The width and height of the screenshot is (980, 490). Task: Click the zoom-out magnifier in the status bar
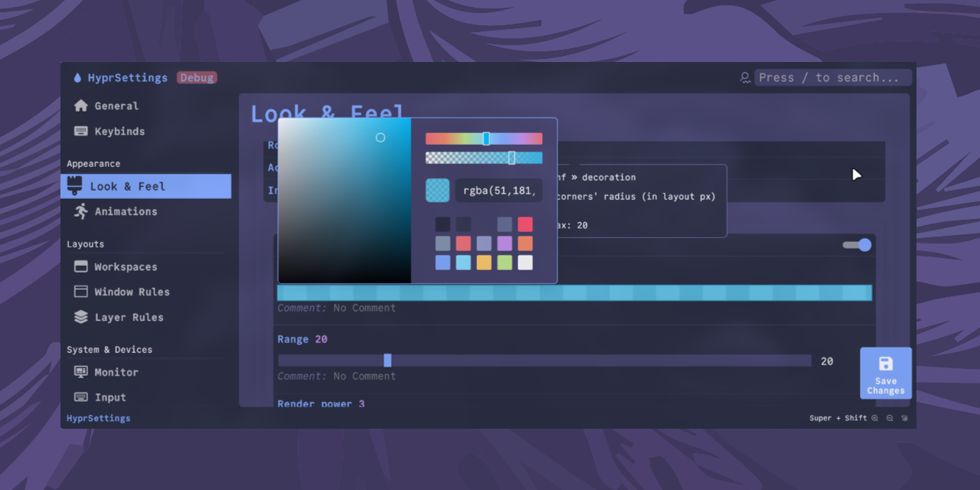(x=889, y=418)
